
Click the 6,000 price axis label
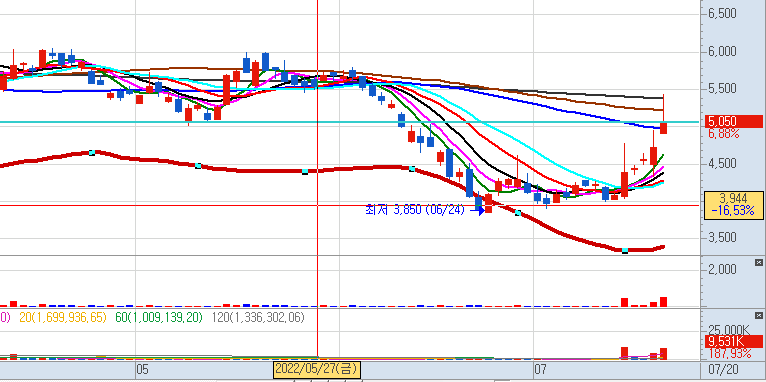(723, 51)
